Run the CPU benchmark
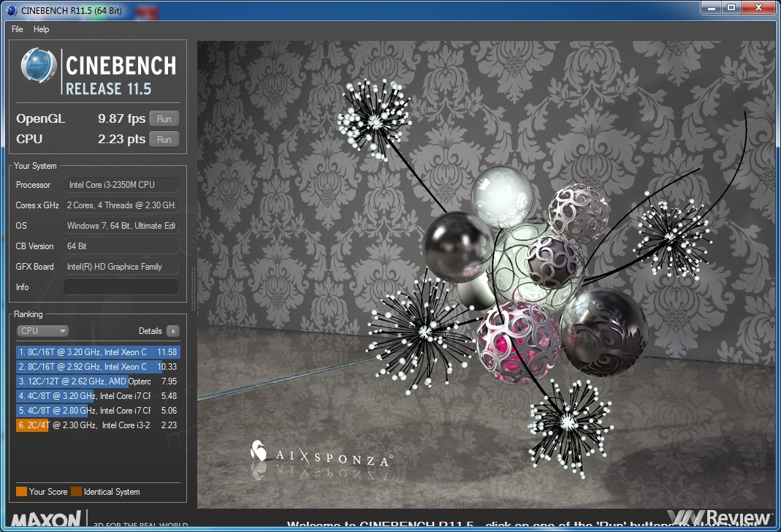This screenshot has width=781, height=532. pos(164,140)
